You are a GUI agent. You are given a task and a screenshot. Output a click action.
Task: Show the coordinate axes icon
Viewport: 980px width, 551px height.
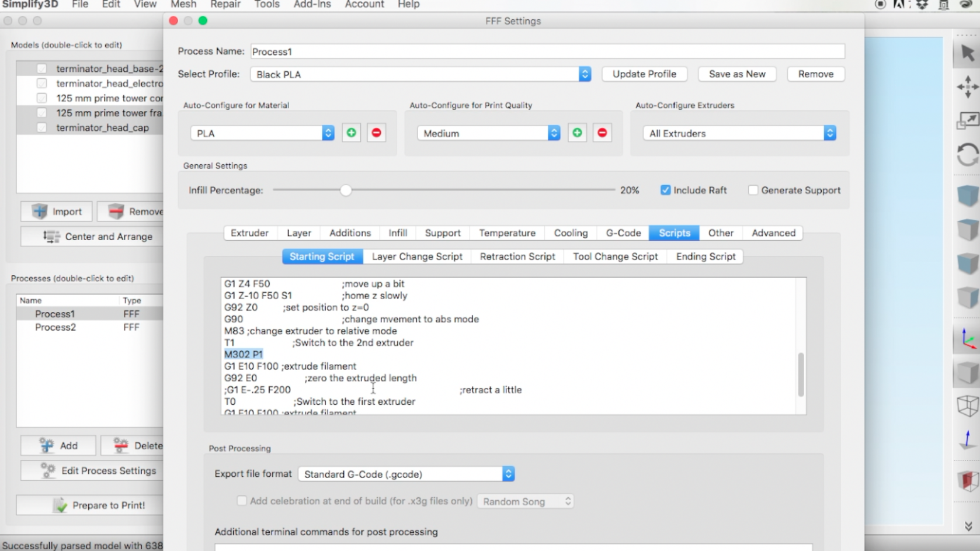coord(967,339)
